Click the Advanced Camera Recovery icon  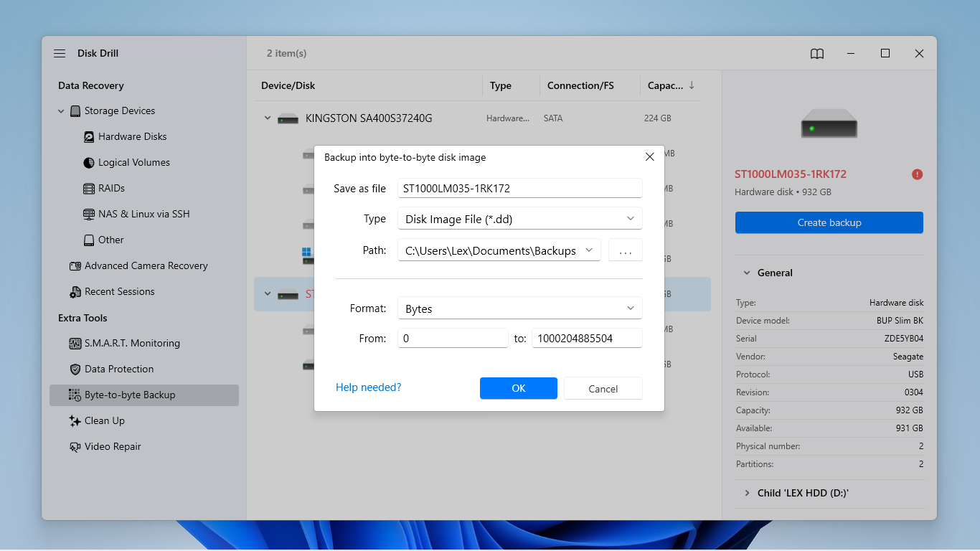pyautogui.click(x=75, y=266)
